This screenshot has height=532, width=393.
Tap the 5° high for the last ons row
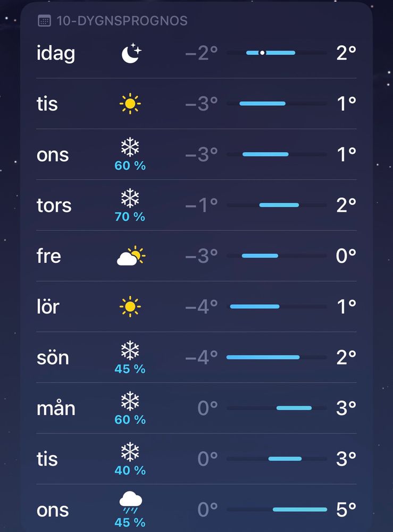(x=346, y=509)
